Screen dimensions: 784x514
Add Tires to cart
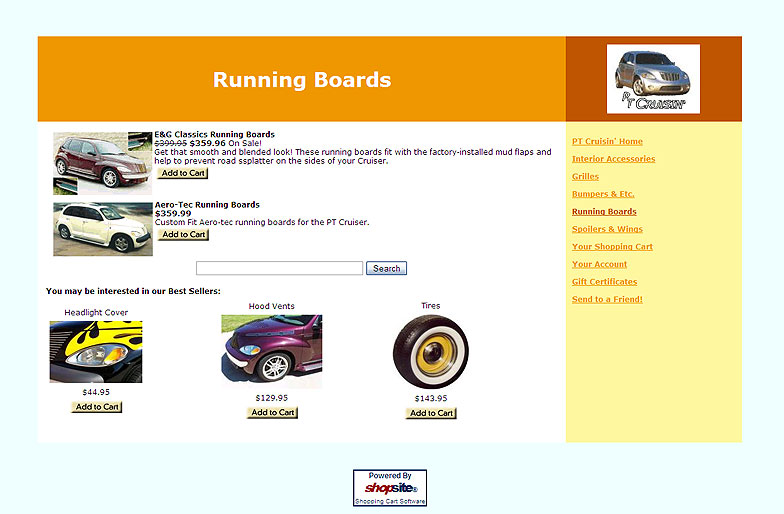click(431, 413)
